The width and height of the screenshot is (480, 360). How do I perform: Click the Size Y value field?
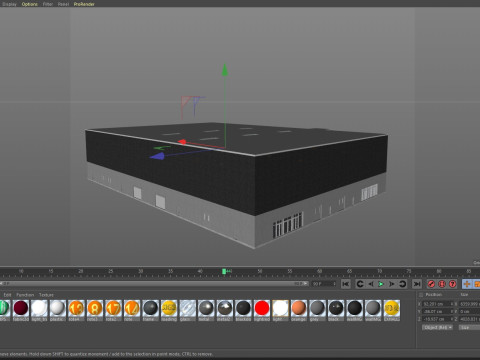coord(470,311)
